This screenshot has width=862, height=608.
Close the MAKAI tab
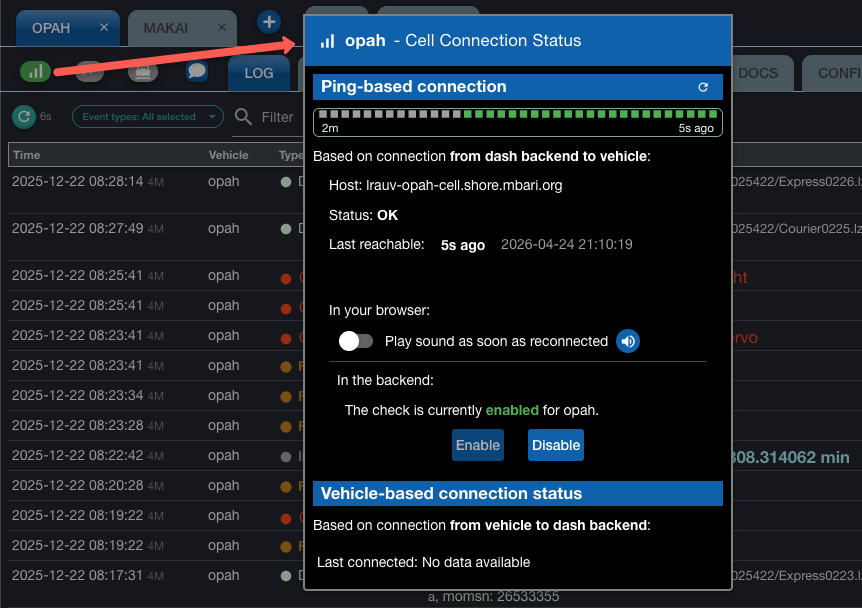tap(218, 28)
